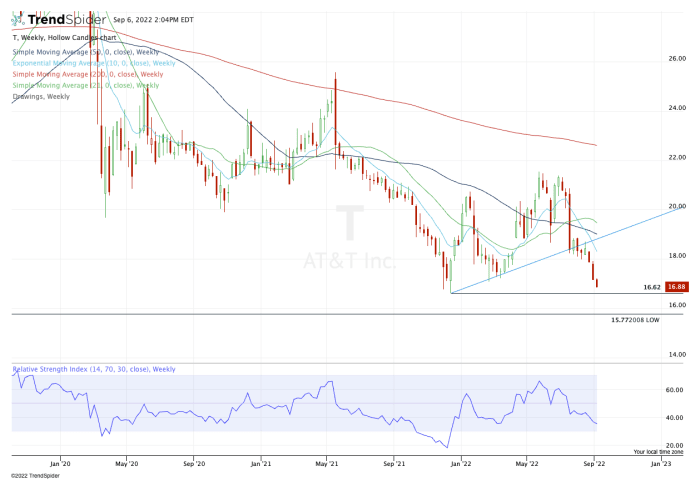Click the right end of red 200 SMA line
Image resolution: width=700 pixels, height=481 pixels.
(x=596, y=145)
